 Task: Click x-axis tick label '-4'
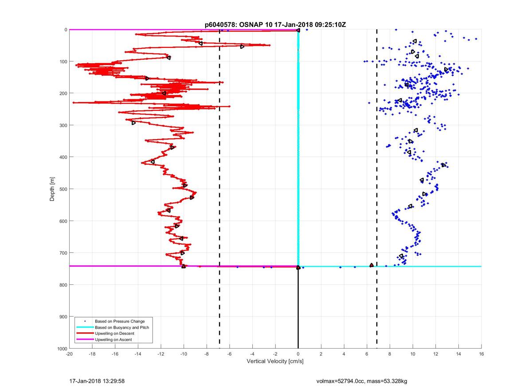click(x=252, y=354)
